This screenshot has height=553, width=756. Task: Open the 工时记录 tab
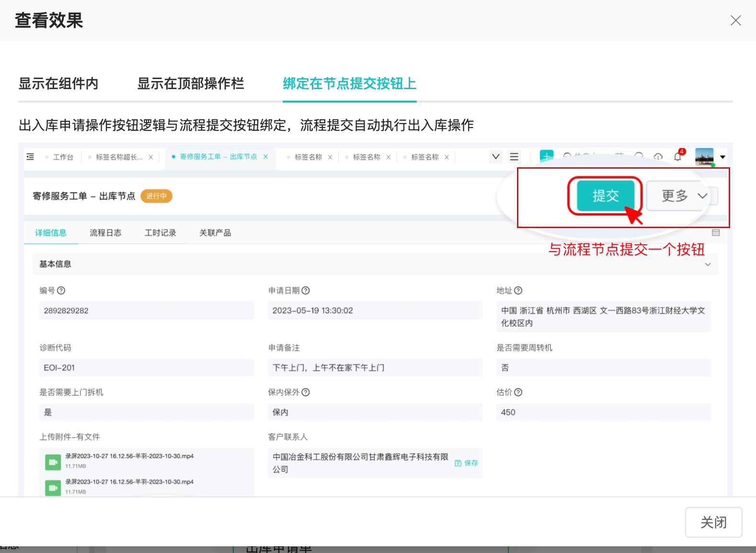pos(160,233)
